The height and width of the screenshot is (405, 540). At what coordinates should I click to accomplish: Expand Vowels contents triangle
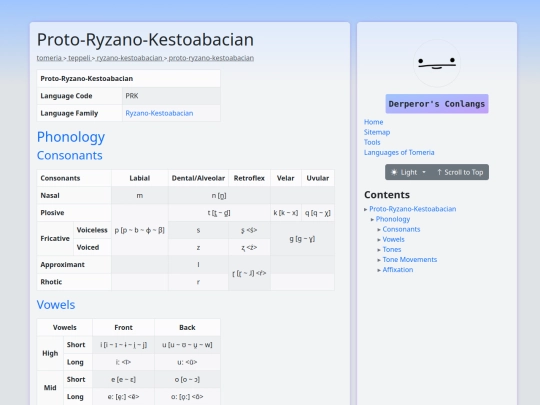point(379,240)
